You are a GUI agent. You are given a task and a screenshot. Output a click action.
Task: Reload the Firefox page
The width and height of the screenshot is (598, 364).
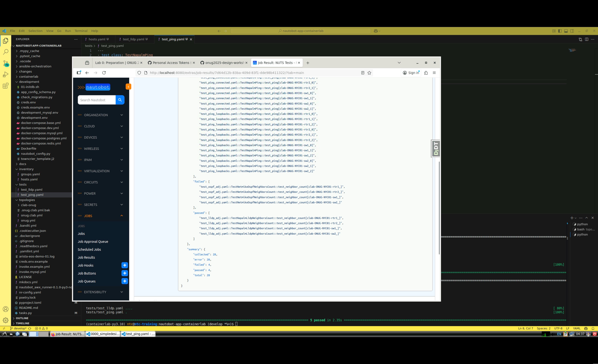click(x=104, y=73)
